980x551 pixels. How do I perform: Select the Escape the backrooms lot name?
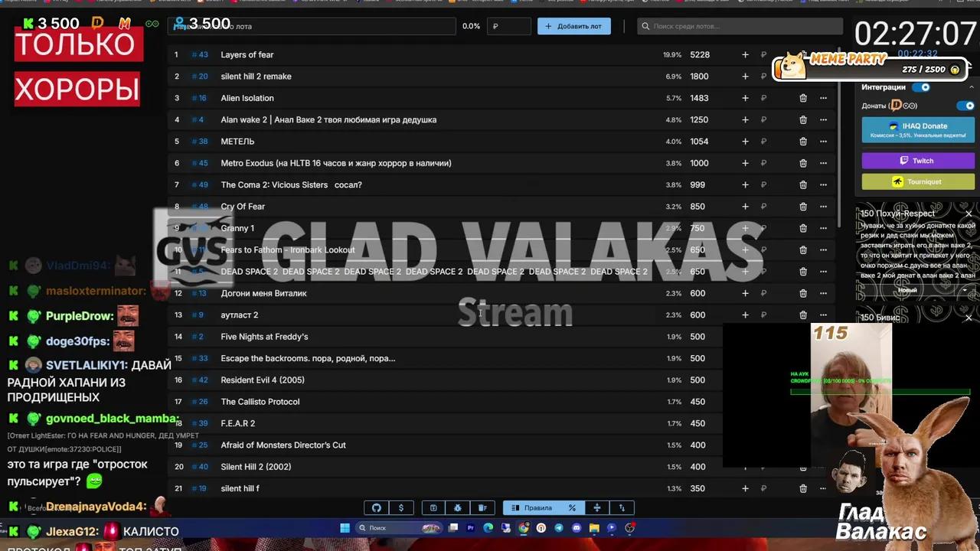tap(308, 358)
